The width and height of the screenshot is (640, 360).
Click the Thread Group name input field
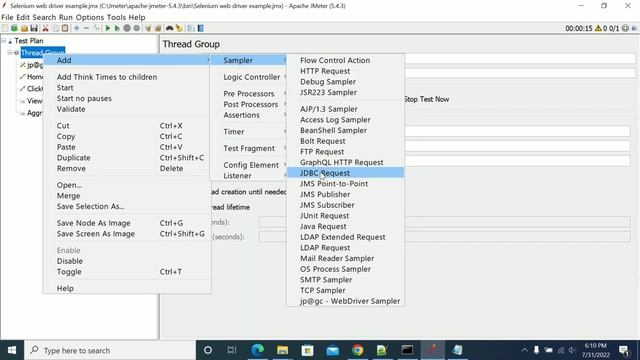[x=520, y=59]
